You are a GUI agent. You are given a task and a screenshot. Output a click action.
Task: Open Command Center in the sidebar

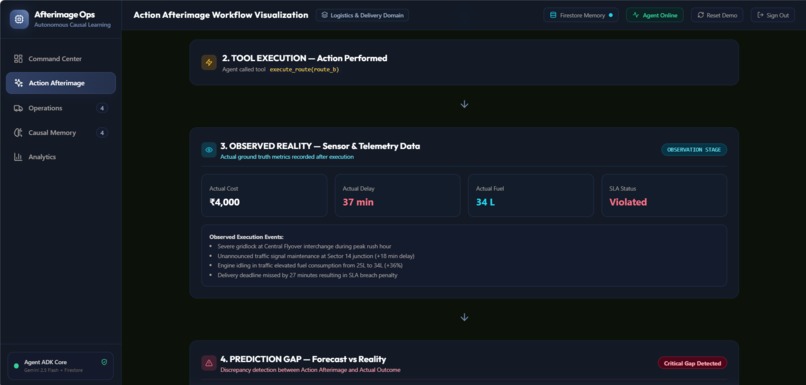61,59
